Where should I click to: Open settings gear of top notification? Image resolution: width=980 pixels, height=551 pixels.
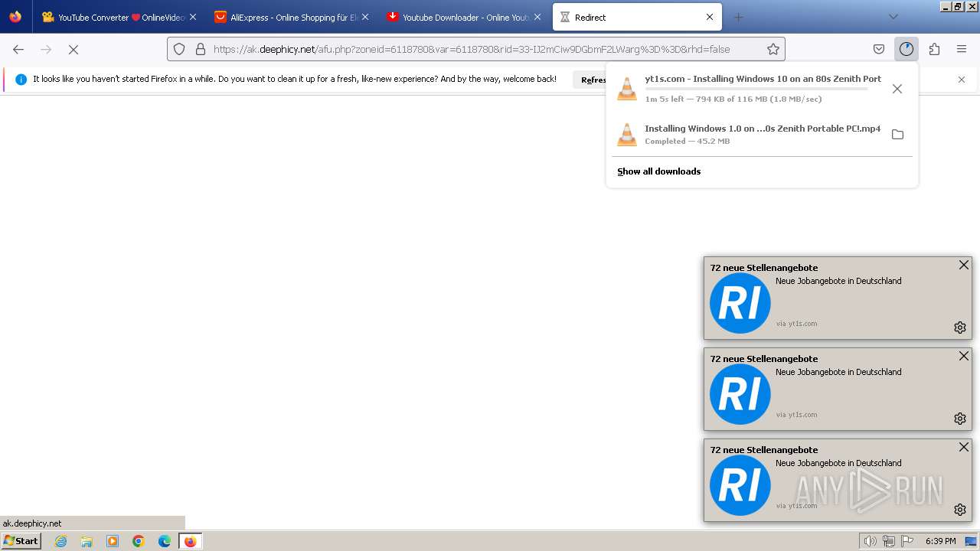pos(960,328)
